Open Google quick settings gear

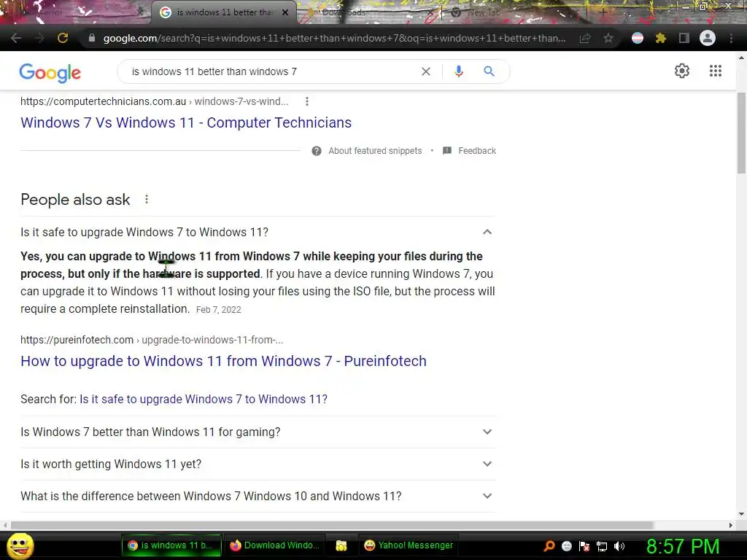tap(682, 71)
